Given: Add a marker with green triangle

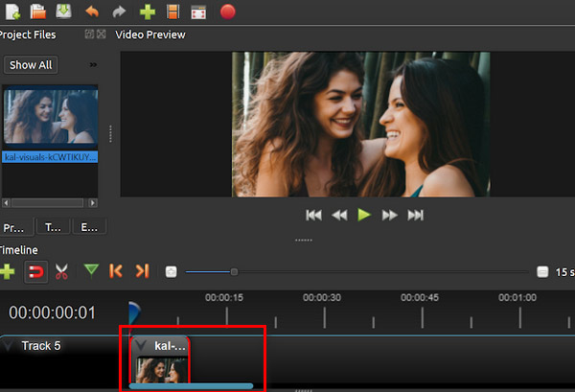Looking at the screenshot, I should [91, 270].
